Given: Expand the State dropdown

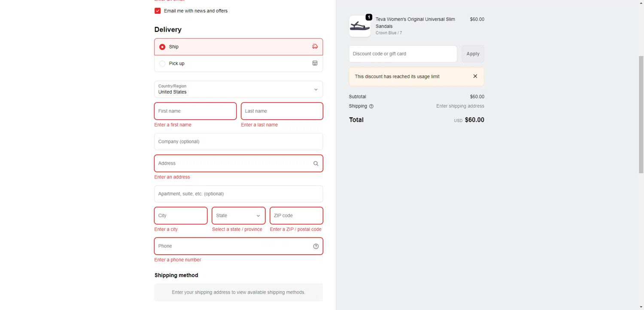Looking at the screenshot, I should tap(238, 216).
